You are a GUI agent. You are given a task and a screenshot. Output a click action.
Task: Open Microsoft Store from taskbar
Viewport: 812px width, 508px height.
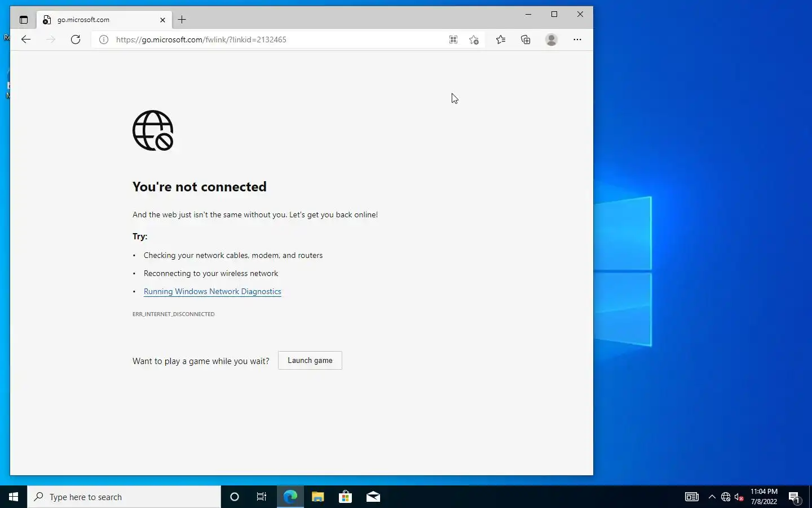[x=345, y=497]
